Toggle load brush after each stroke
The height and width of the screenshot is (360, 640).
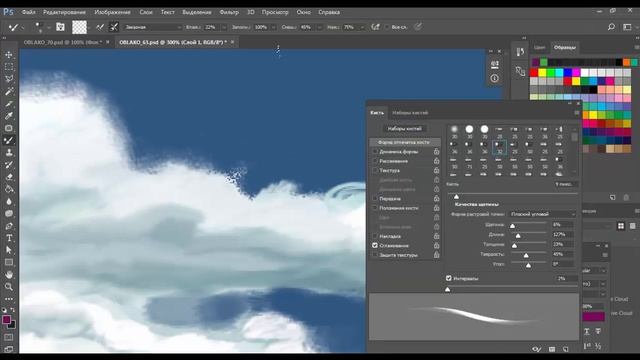click(100, 27)
